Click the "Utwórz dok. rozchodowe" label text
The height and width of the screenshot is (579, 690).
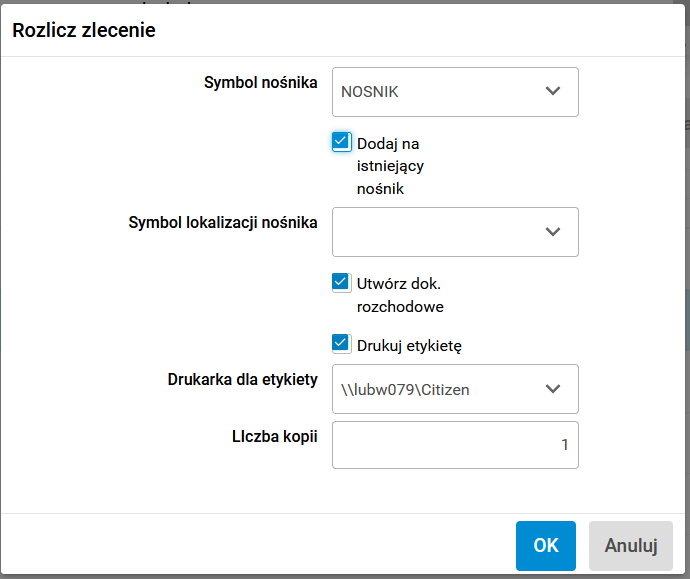pos(400,295)
